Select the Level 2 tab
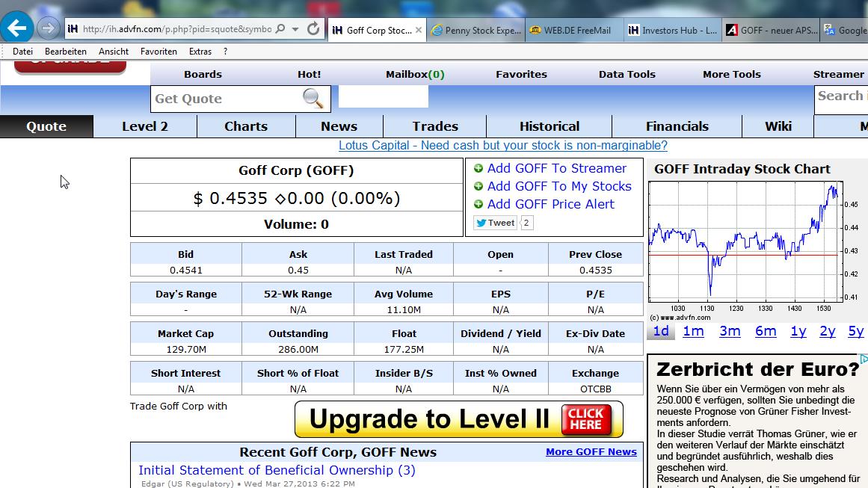 pos(145,126)
